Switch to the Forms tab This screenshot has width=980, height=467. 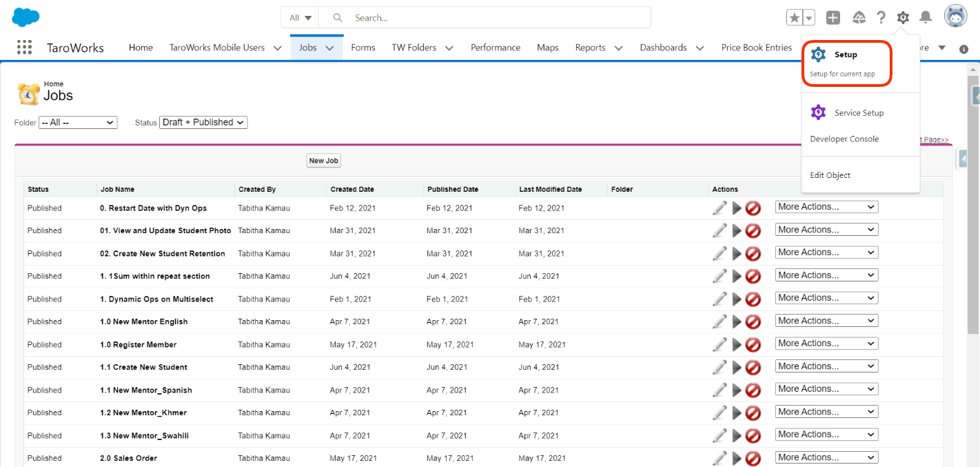point(363,48)
